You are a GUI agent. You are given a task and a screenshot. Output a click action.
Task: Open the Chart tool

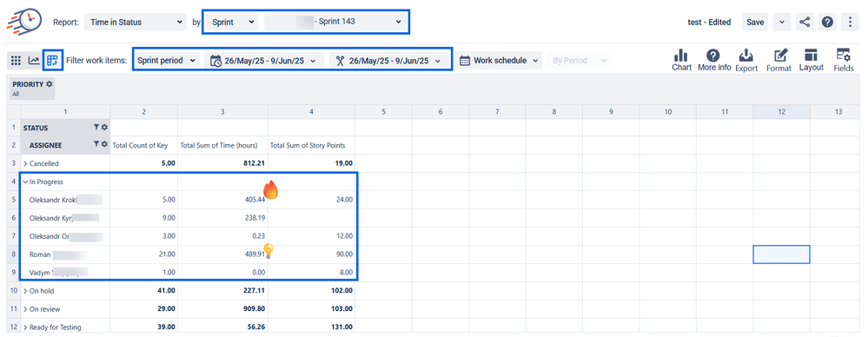[681, 60]
